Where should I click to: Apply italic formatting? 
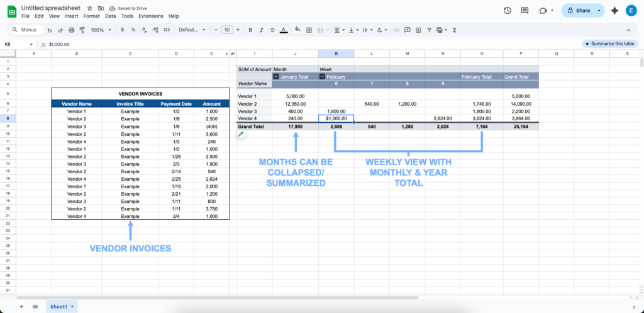pos(261,30)
